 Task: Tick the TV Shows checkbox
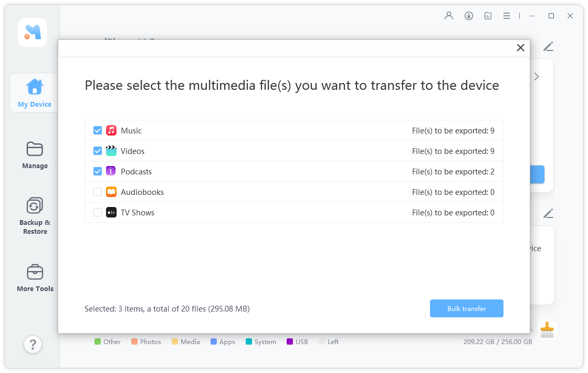coord(98,213)
